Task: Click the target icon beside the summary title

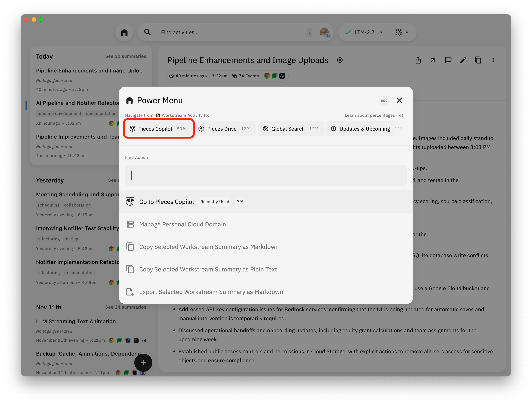Action: (x=340, y=60)
